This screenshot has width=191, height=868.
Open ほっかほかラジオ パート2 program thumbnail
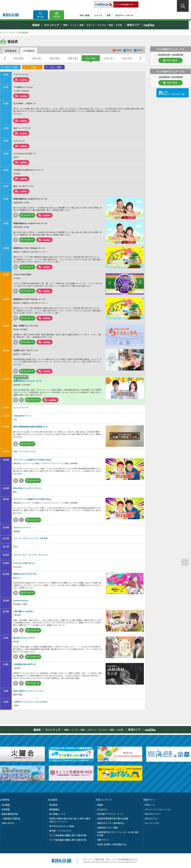click(x=125, y=233)
